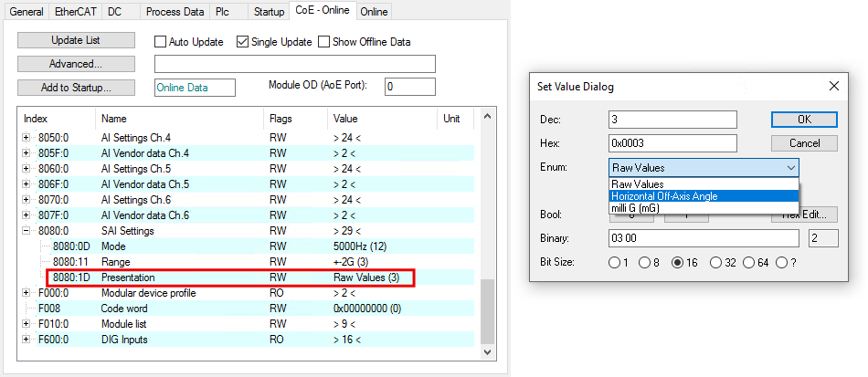This screenshot has height=377, width=868.
Task: Select Bit Size 1 radio button
Action: click(x=615, y=263)
